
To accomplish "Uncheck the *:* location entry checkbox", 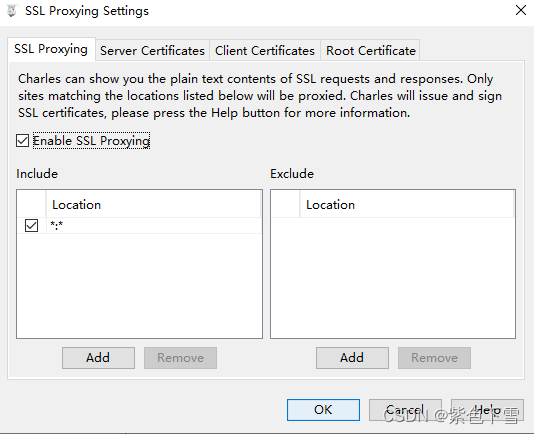I will click(x=31, y=226).
